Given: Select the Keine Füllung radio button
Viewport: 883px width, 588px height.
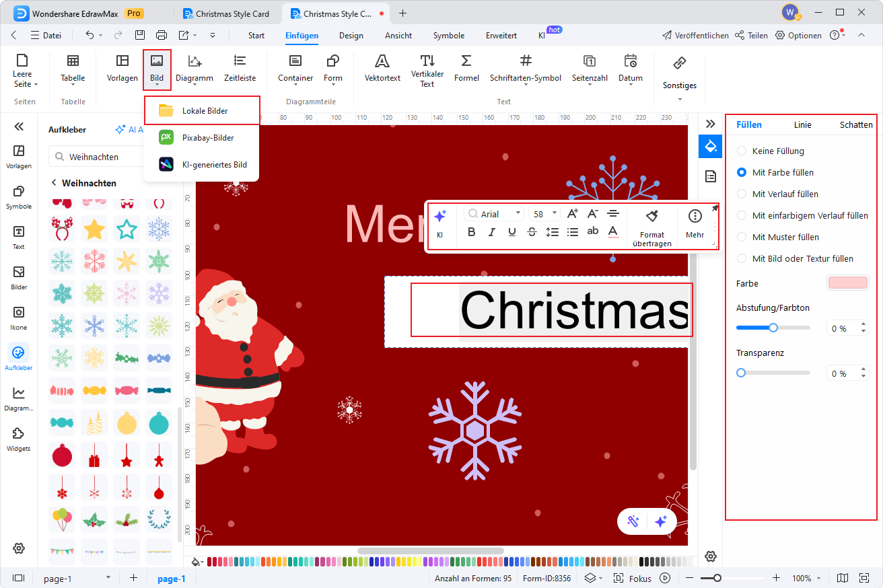Looking at the screenshot, I should [x=742, y=151].
